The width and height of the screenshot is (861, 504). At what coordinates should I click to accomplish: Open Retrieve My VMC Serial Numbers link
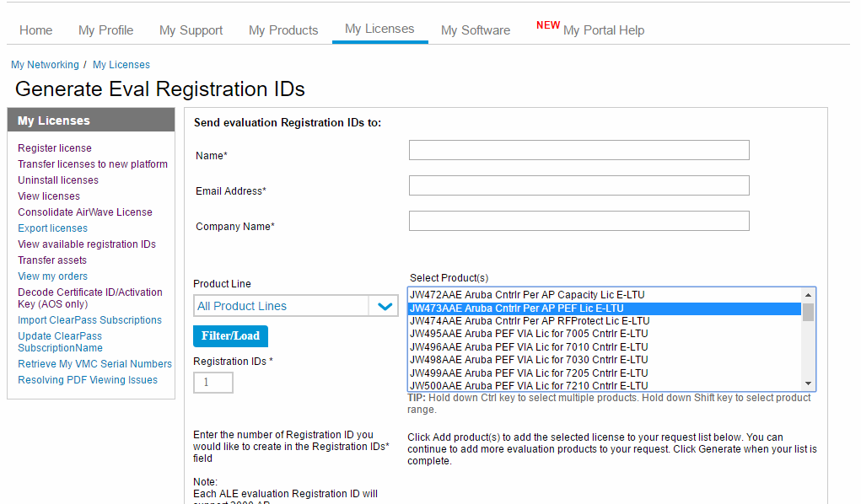point(94,364)
